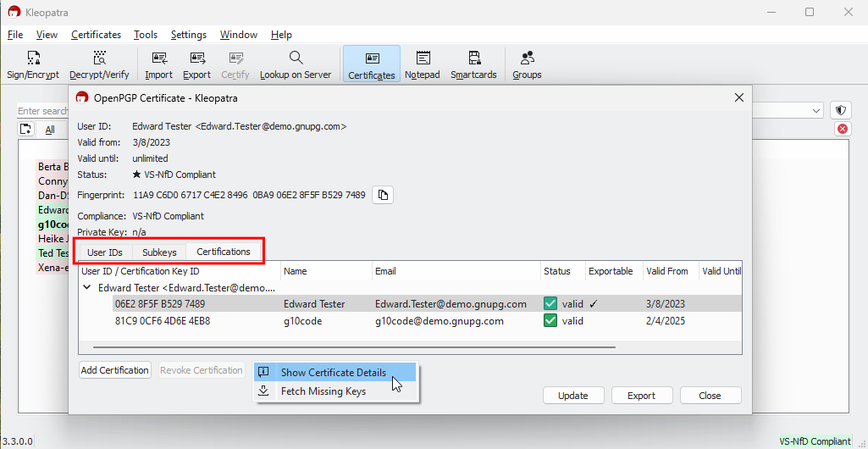This screenshot has width=868, height=449.
Task: Click the fingerprint value text
Action: [x=249, y=195]
